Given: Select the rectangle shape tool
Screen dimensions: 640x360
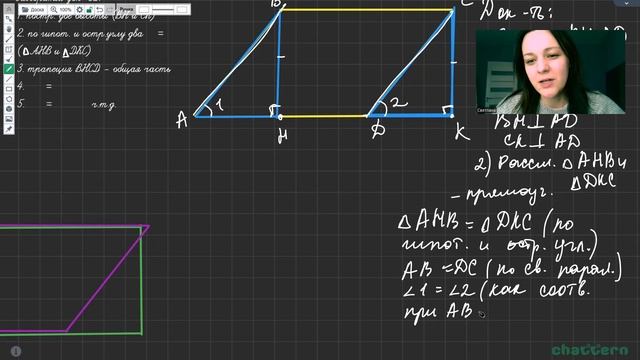Looking at the screenshot, I should [9, 89].
